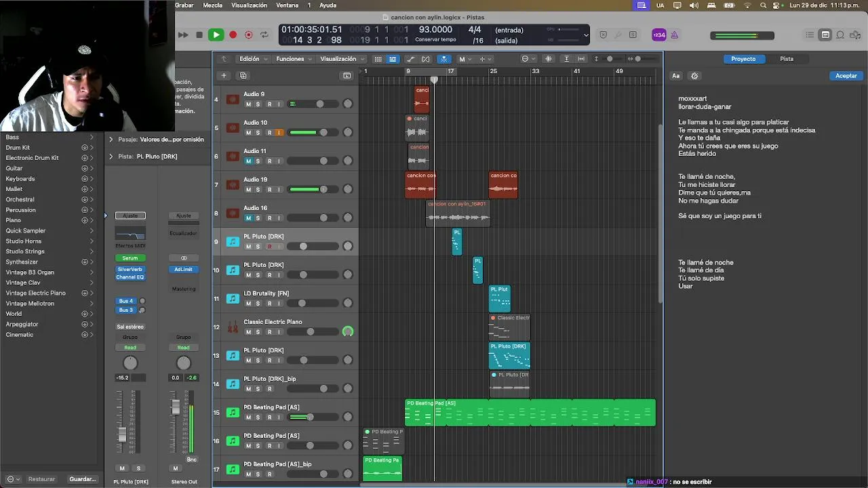Toggle the Note Pads button
Screen dimensions: 868x488
(825, 35)
